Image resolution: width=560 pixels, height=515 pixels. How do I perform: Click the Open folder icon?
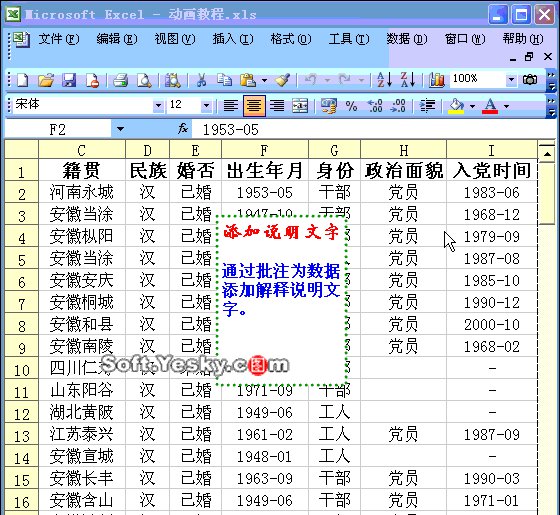[x=46, y=80]
